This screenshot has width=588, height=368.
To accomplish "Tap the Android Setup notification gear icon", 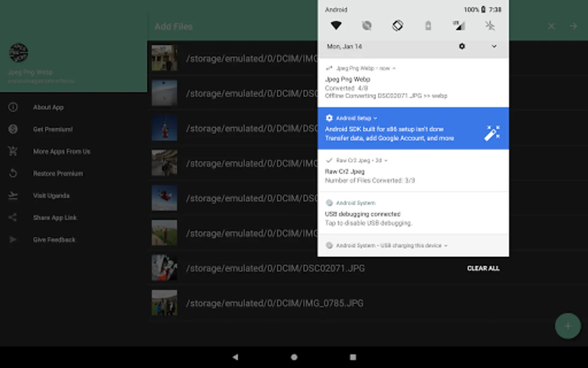I will (329, 118).
